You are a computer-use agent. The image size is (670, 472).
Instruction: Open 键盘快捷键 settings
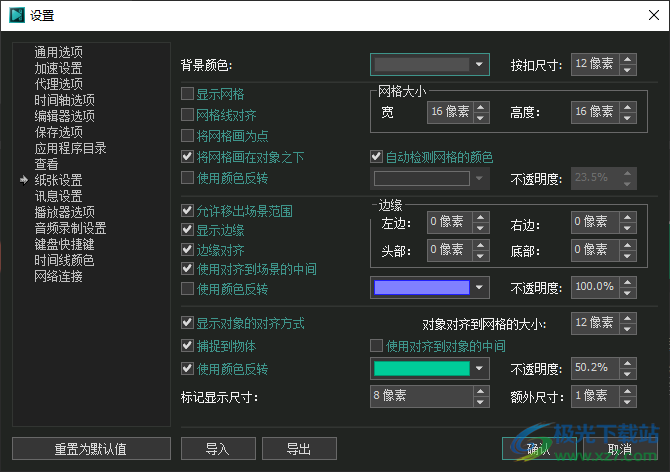65,244
